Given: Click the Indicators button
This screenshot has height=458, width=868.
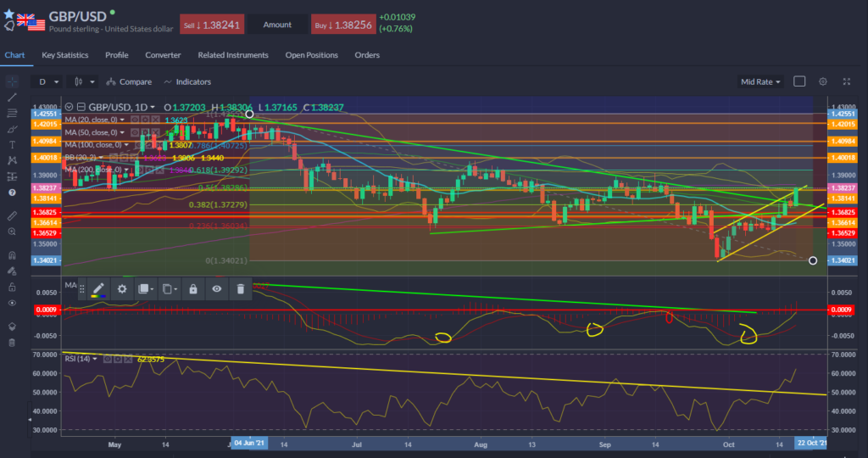Looking at the screenshot, I should (x=187, y=81).
